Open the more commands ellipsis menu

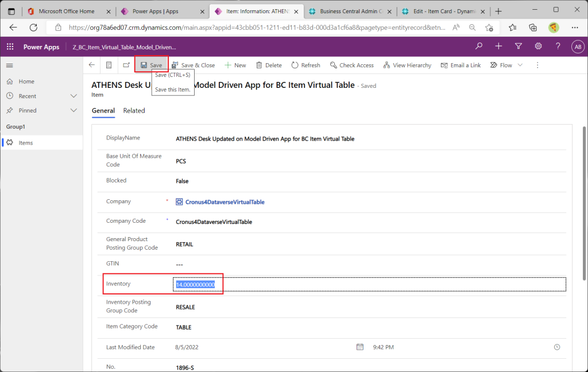point(537,65)
